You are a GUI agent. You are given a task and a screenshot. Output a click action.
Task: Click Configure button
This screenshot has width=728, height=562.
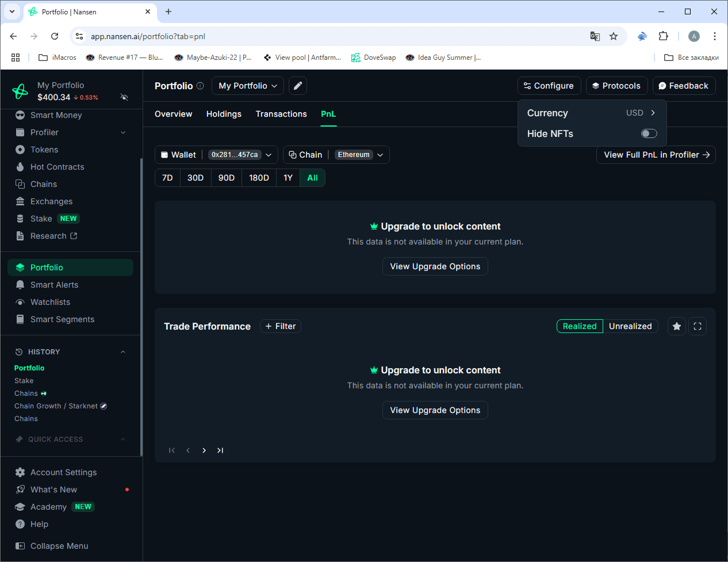coord(549,86)
